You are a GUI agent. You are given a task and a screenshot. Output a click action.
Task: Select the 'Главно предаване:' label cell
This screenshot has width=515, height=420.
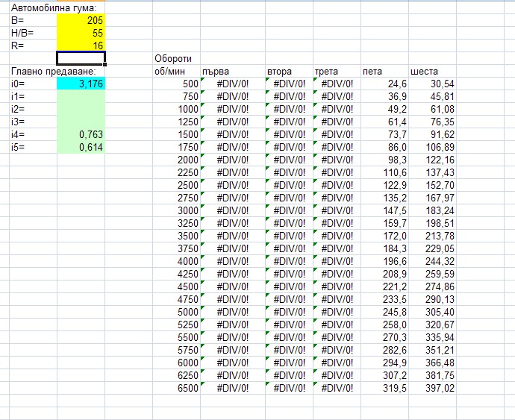[46, 71]
